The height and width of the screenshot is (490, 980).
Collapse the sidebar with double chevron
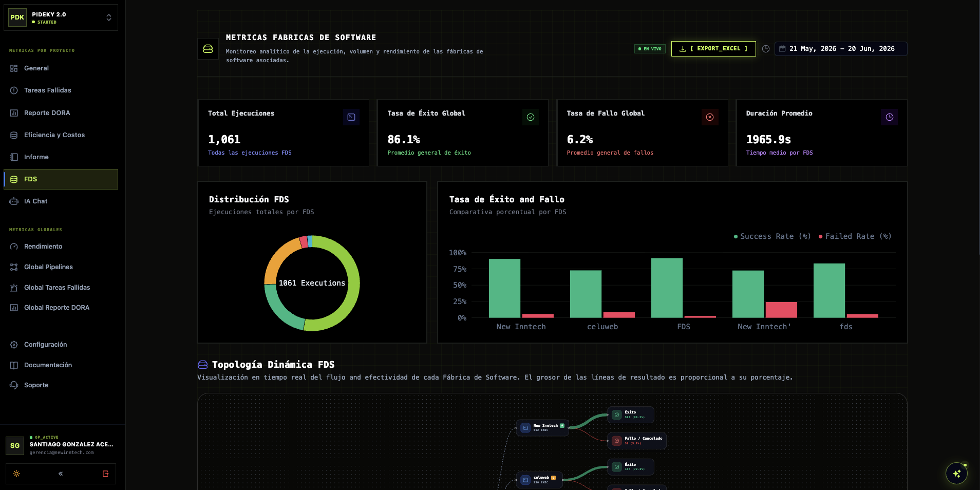point(61,474)
